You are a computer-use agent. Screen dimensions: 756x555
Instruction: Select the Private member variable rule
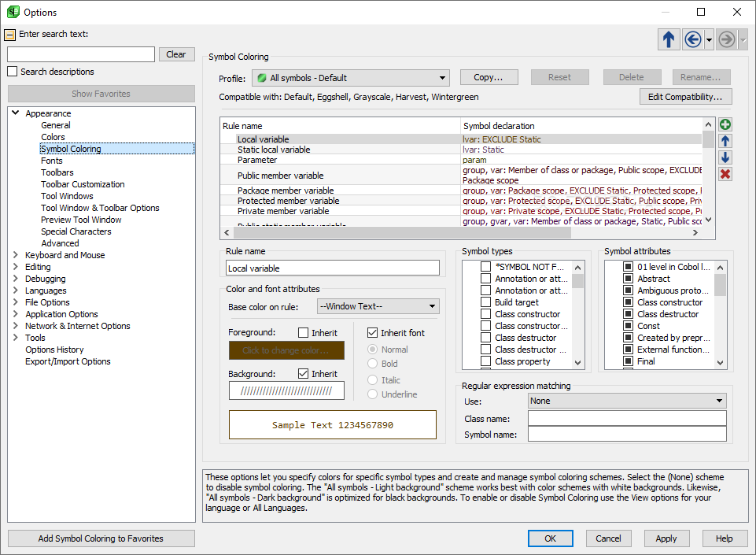point(461,211)
